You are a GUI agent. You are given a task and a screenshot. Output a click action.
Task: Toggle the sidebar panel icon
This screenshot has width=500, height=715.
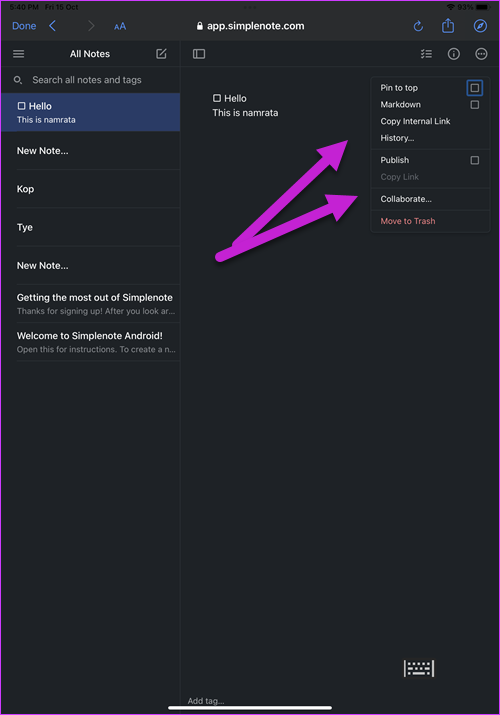pos(199,54)
